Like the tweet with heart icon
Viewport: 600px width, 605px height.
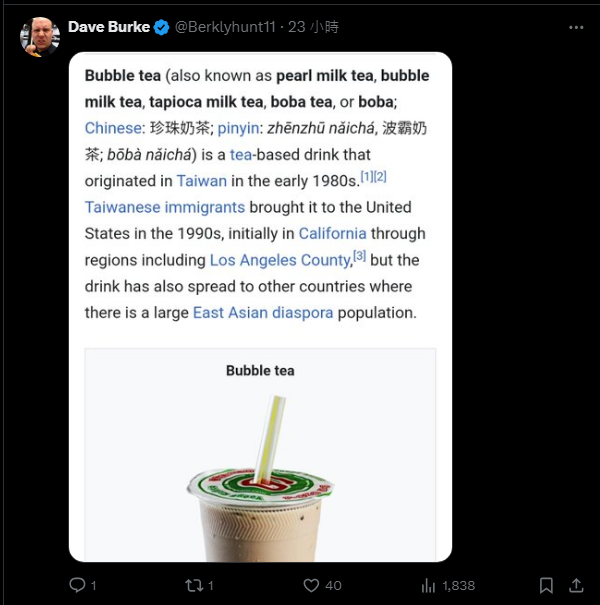click(311, 585)
